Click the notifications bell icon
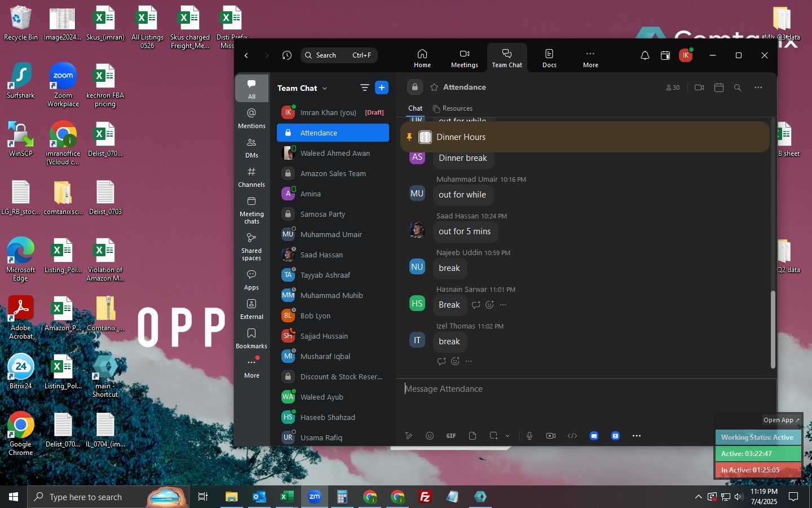Image resolution: width=812 pixels, height=508 pixels. [x=645, y=55]
